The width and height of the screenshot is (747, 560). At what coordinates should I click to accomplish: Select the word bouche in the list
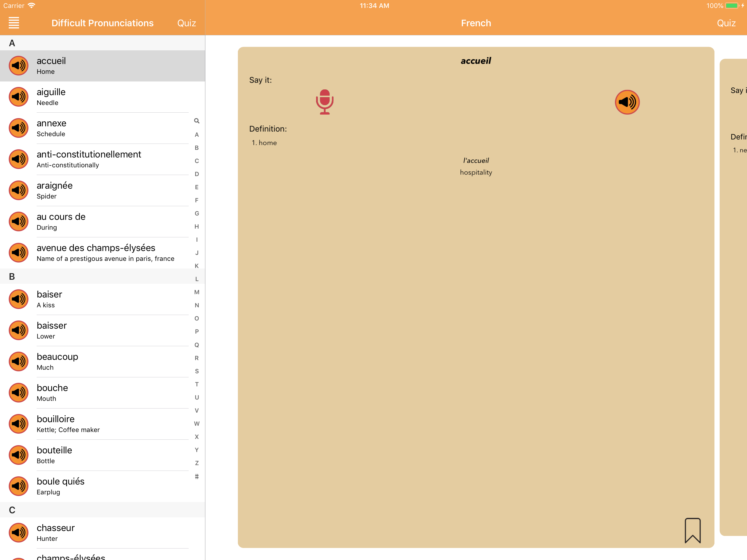(x=102, y=393)
